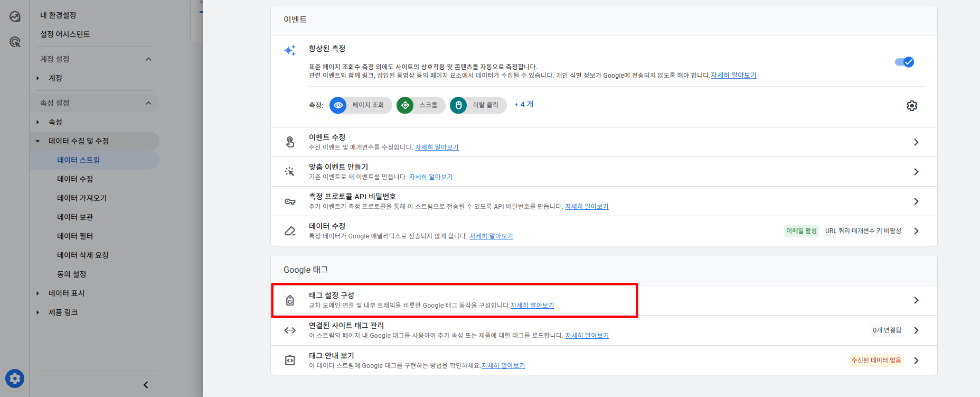Click the 0개 연결됨 badge

pyautogui.click(x=887, y=330)
